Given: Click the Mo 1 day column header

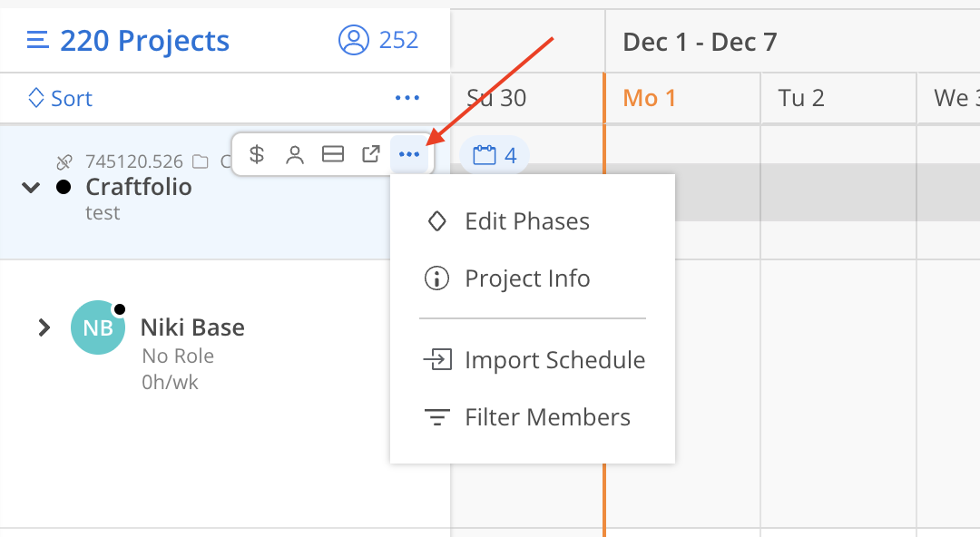Looking at the screenshot, I should tap(650, 98).
